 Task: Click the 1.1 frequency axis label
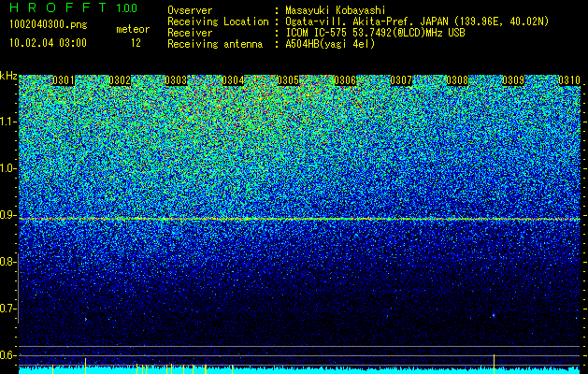(7, 122)
